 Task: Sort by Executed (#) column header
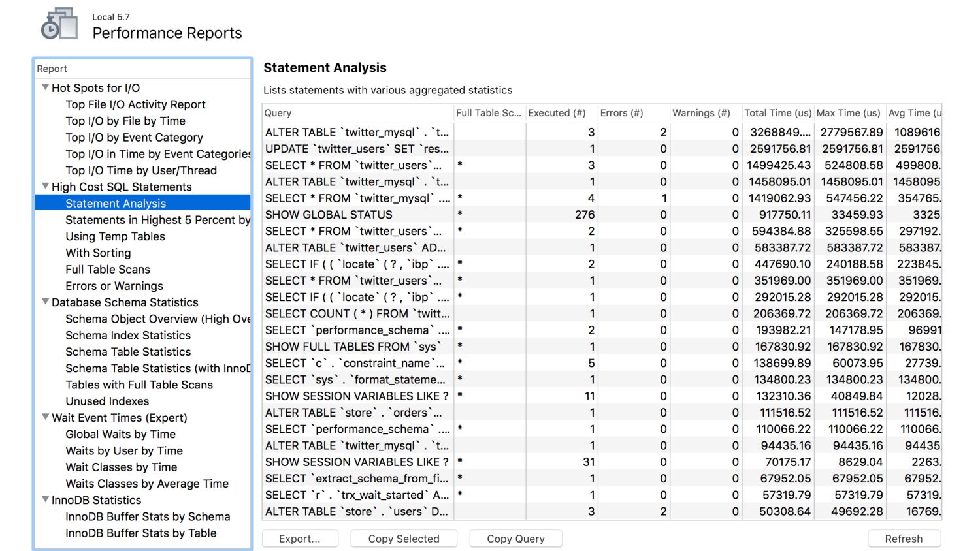(562, 113)
